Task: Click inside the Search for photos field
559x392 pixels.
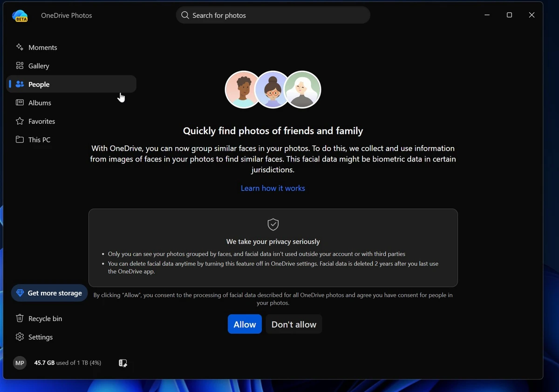Action: (x=273, y=15)
